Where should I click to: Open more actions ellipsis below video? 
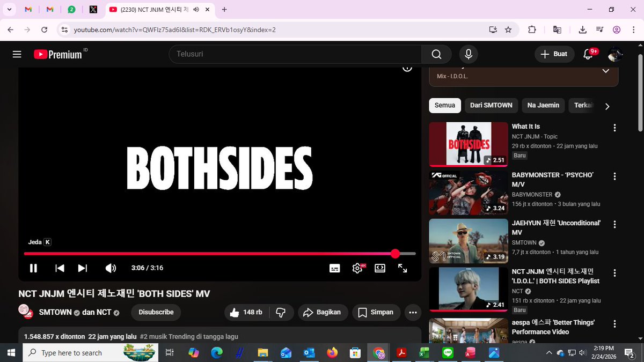(x=413, y=312)
